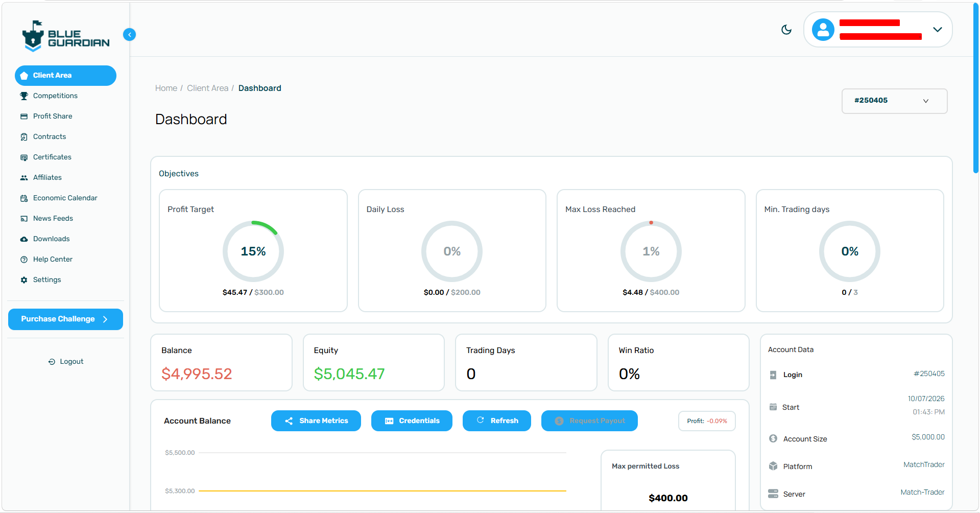Open the Credentials button

click(412, 421)
